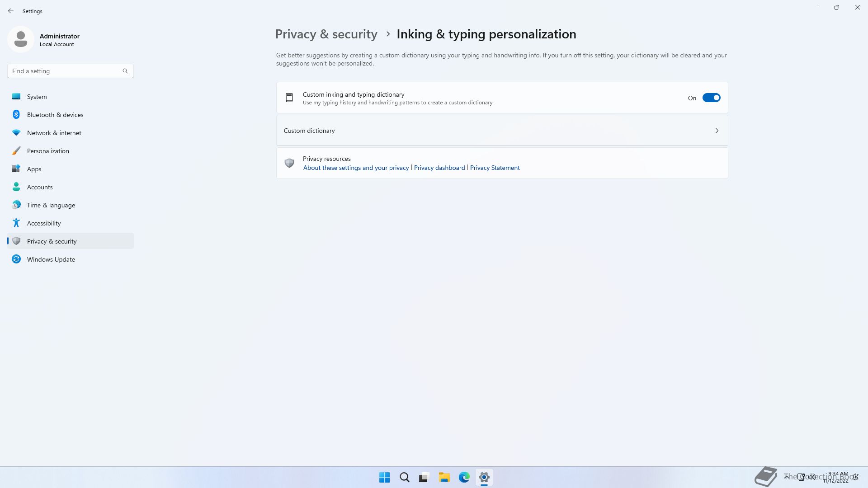Open Microsoft Edge from the taskbar
The height and width of the screenshot is (488, 868).
(x=464, y=477)
